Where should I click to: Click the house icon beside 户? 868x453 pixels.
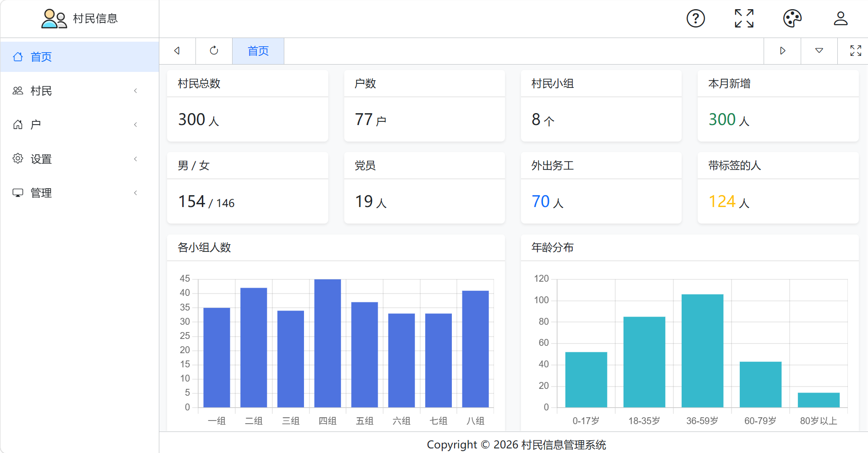(18, 125)
